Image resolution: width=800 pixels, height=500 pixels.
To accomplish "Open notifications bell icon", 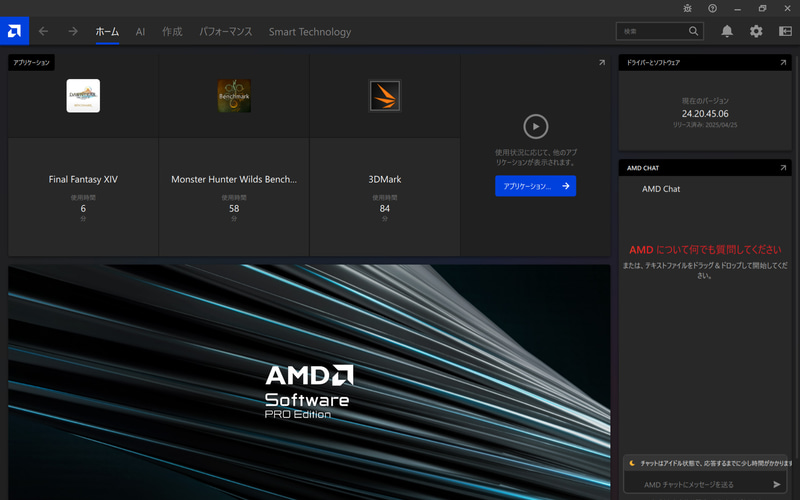I will 727,31.
